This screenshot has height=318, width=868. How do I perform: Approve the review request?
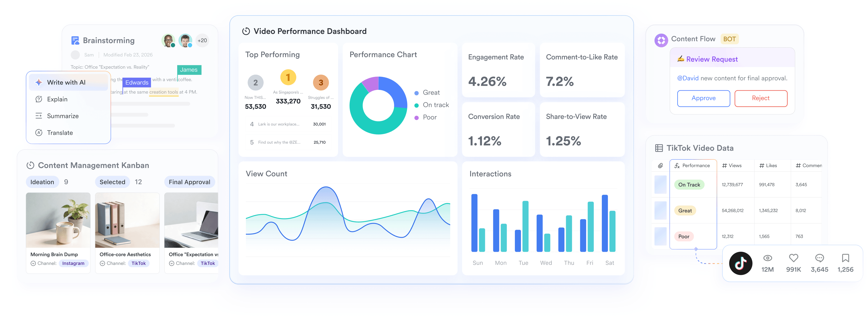coord(703,98)
